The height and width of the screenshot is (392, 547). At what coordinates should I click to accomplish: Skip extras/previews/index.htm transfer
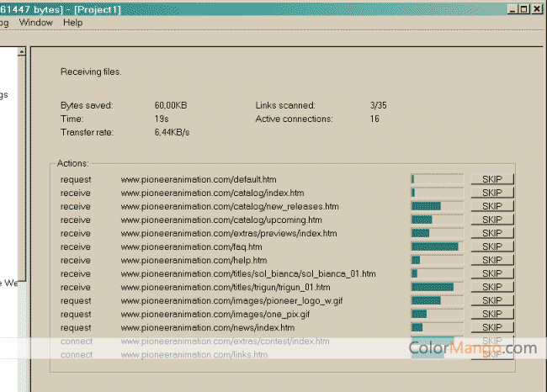coord(491,233)
